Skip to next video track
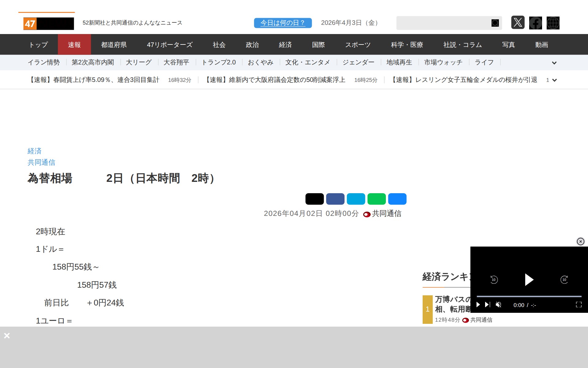The height and width of the screenshot is (368, 588). pyautogui.click(x=488, y=305)
